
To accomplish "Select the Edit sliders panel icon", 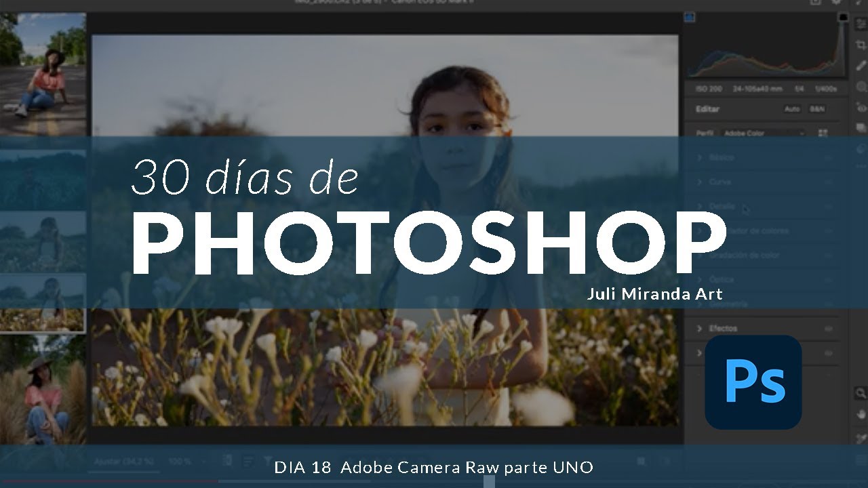I will [861, 24].
